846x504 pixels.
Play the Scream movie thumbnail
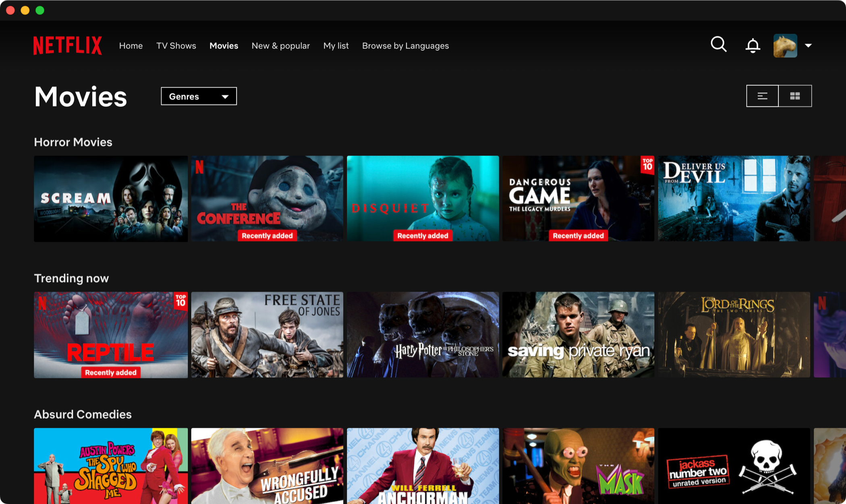110,199
